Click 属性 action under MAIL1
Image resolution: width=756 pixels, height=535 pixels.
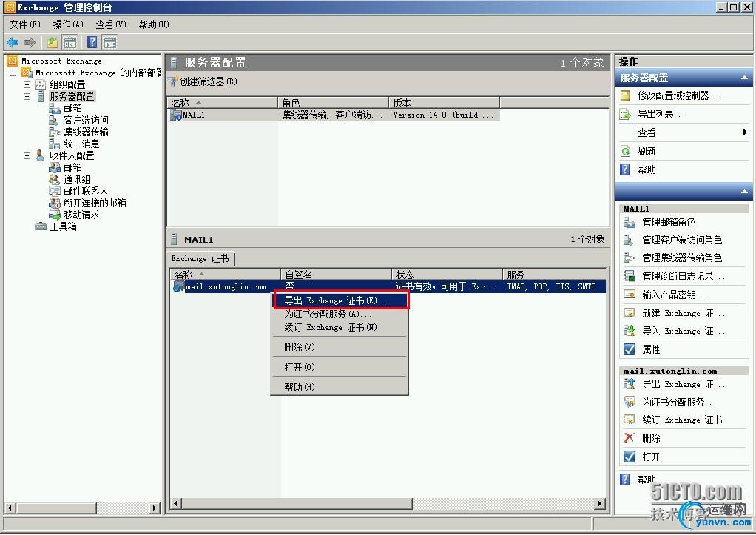pyautogui.click(x=651, y=349)
